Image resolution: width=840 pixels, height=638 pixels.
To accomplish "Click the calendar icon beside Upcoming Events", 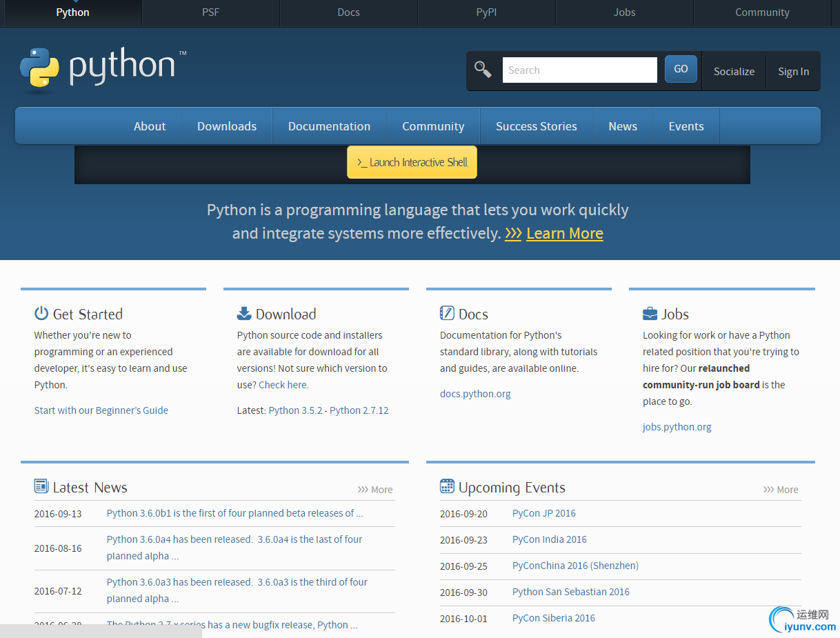I will [447, 486].
